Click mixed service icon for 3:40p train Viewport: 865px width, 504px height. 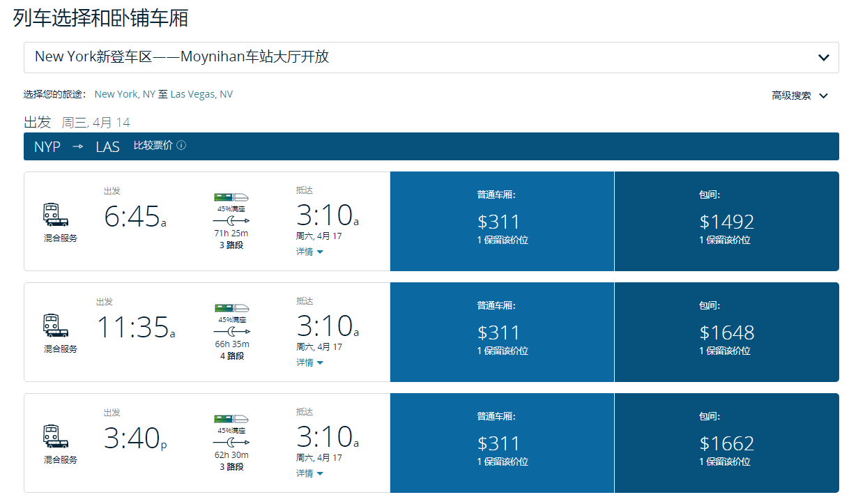pos(56,436)
